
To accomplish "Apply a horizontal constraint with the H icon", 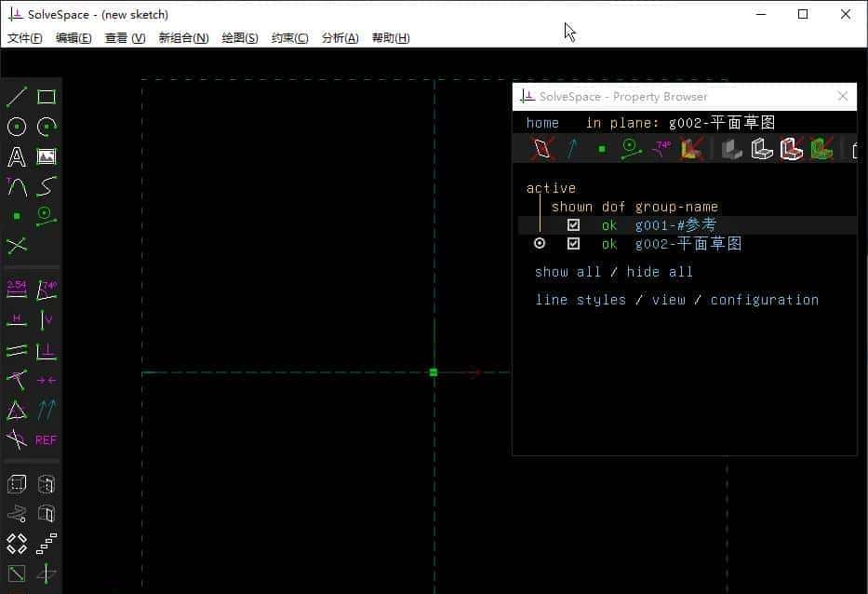I will [16, 321].
